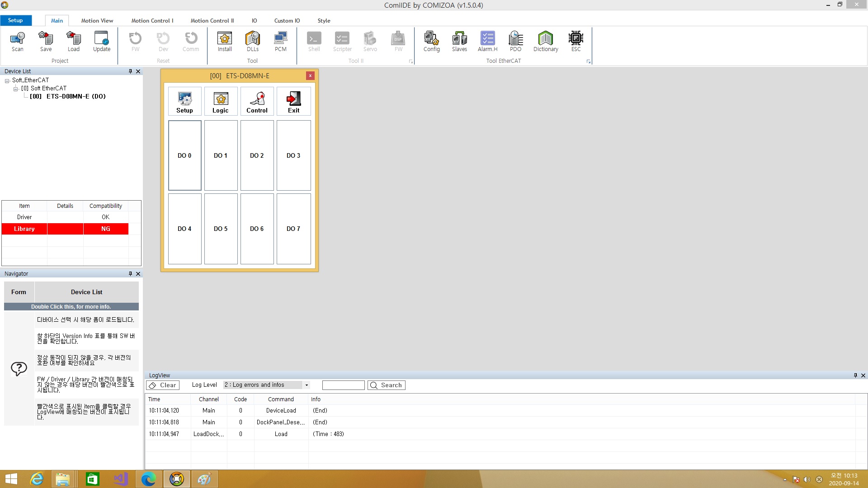Image resolution: width=868 pixels, height=488 pixels.
Task: Click the Dev reset icon
Action: click(x=163, y=42)
